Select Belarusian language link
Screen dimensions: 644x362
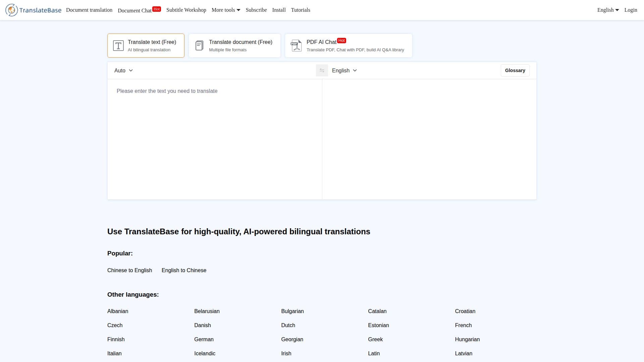[x=207, y=311]
